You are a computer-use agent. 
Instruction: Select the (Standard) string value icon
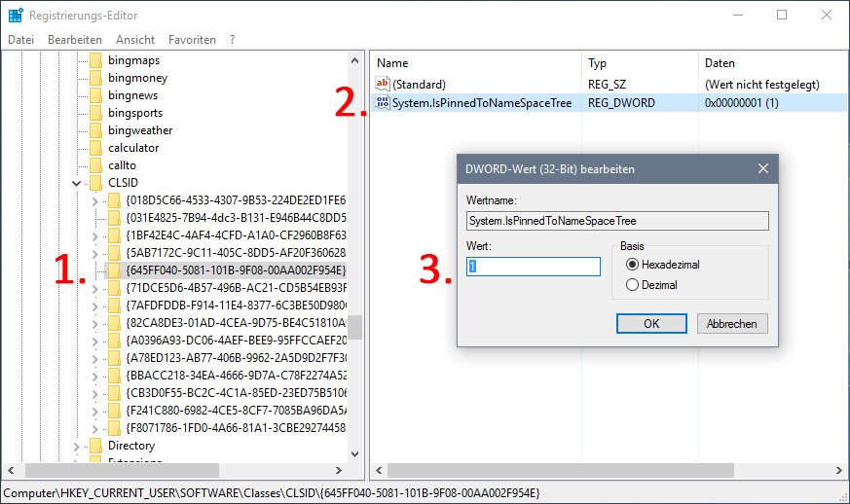point(383,85)
